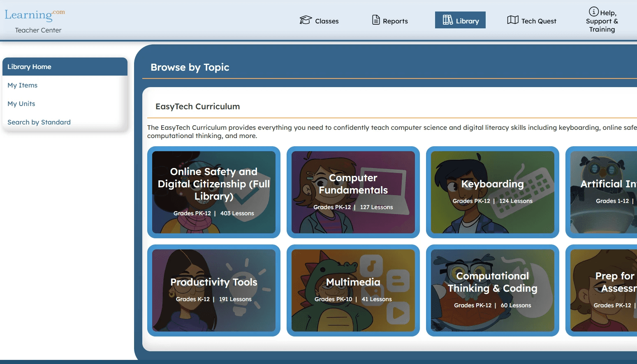Click the Reports document icon
Viewport: 637px width, 364px height.
(376, 20)
